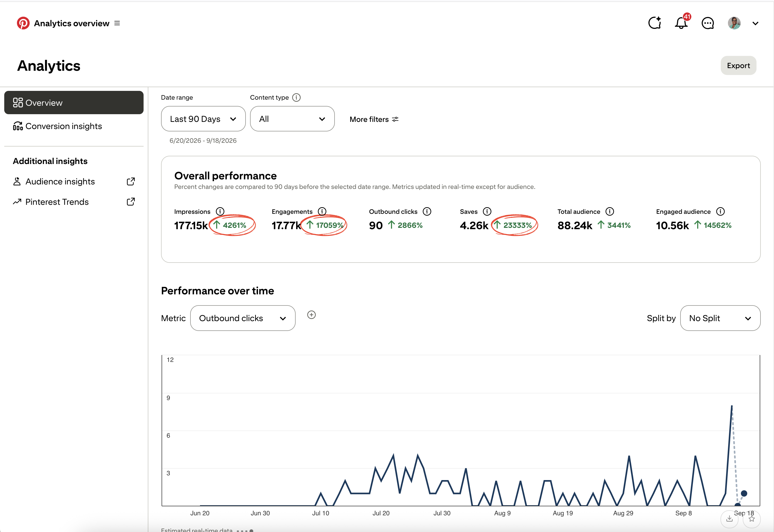The image size is (774, 532).
Task: Click the 88.24k Total audience value
Action: click(575, 226)
